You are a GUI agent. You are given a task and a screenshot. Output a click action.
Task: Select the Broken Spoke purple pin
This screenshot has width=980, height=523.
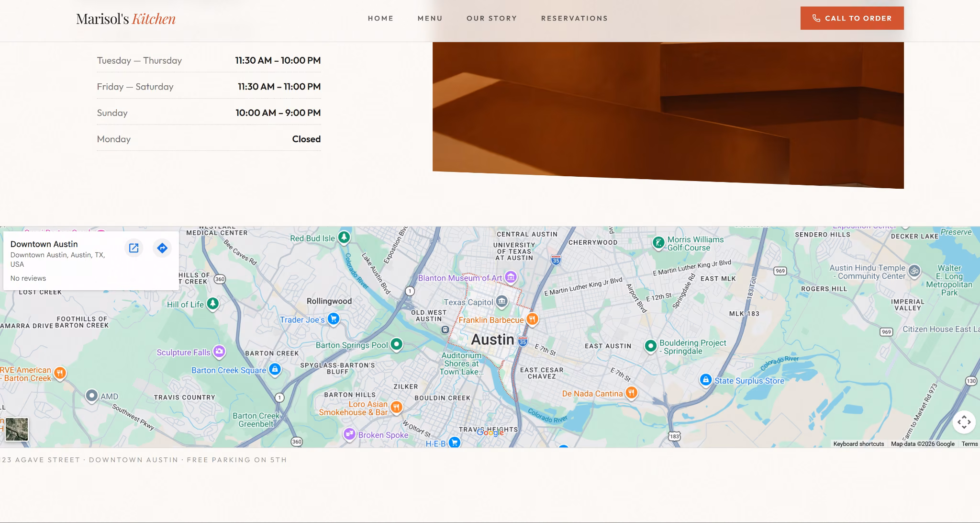tap(349, 434)
